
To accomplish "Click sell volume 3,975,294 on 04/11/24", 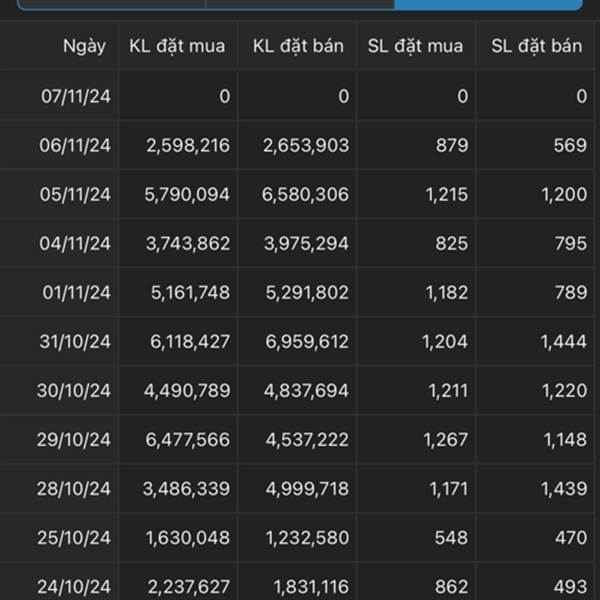I will (x=306, y=243).
